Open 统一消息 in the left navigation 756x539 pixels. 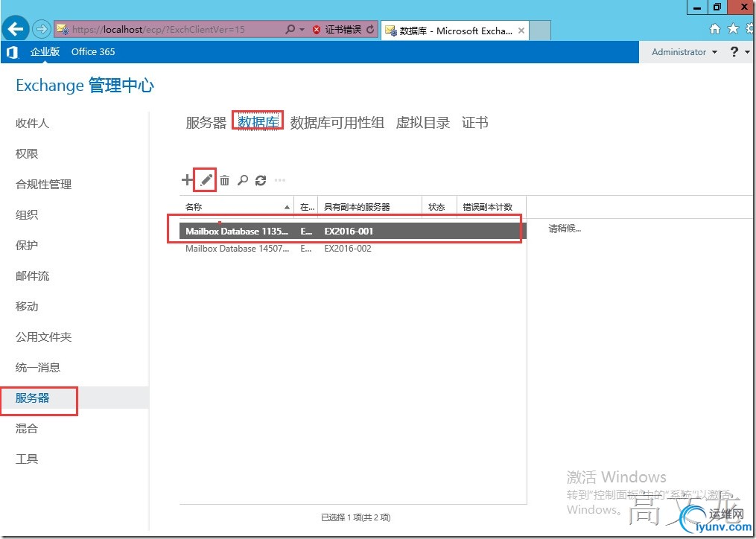[x=37, y=367]
